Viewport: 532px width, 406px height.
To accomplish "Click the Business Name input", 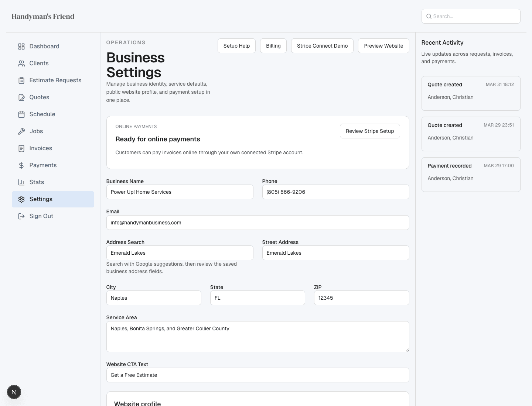I will coord(180,192).
